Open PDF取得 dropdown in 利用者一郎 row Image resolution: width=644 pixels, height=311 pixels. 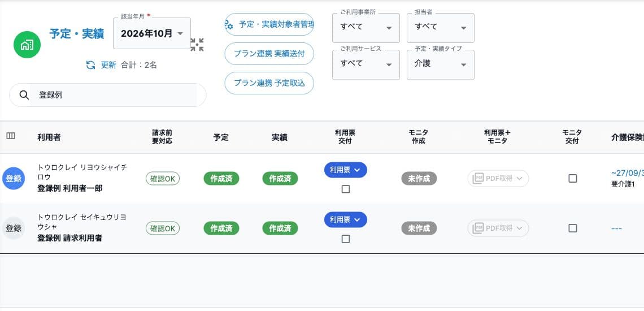click(x=498, y=179)
